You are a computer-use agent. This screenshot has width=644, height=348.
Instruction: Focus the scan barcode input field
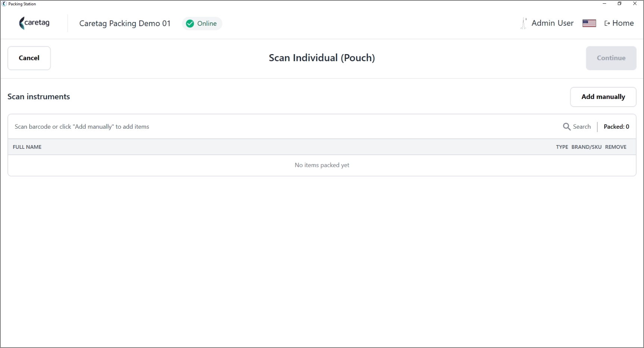point(284,127)
